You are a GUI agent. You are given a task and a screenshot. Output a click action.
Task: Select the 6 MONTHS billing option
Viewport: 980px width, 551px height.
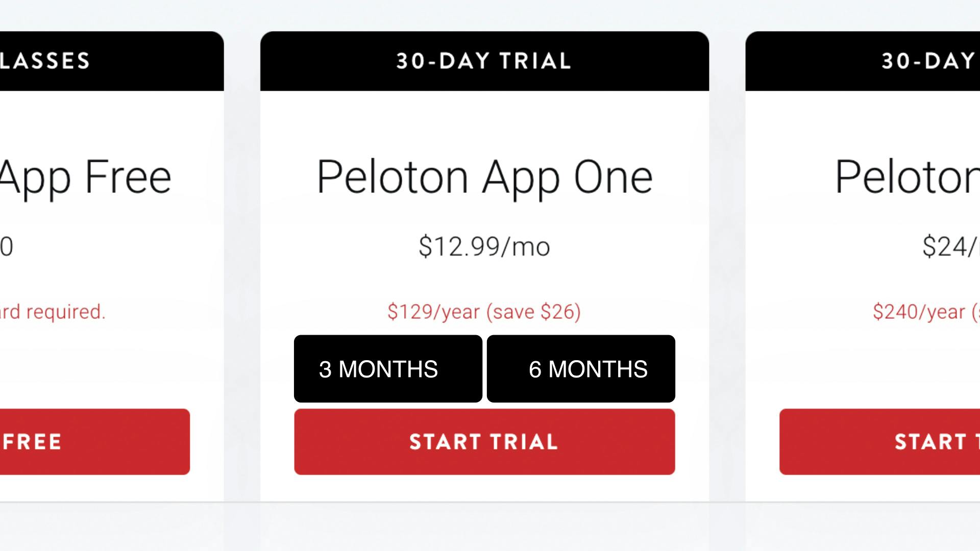click(581, 369)
